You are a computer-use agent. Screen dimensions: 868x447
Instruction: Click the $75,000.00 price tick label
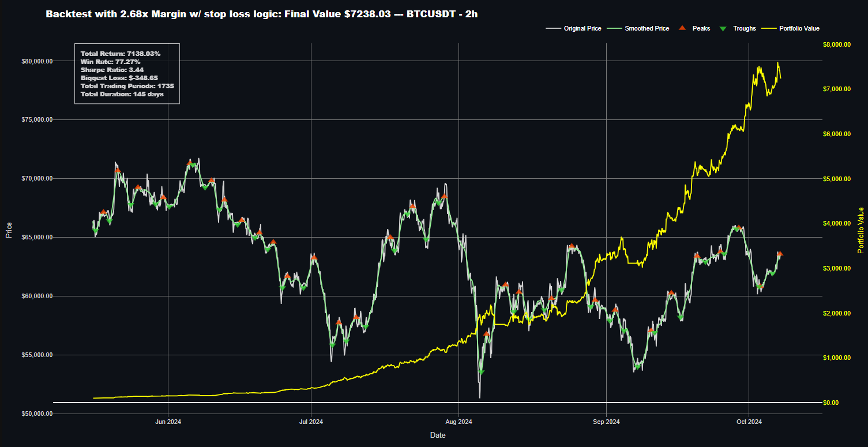[x=36, y=120]
